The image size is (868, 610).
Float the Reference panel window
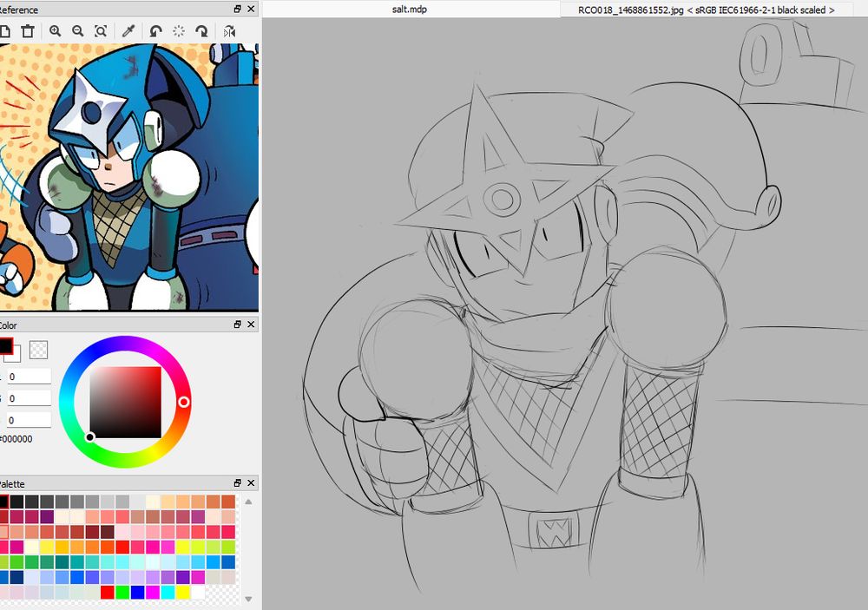click(238, 9)
